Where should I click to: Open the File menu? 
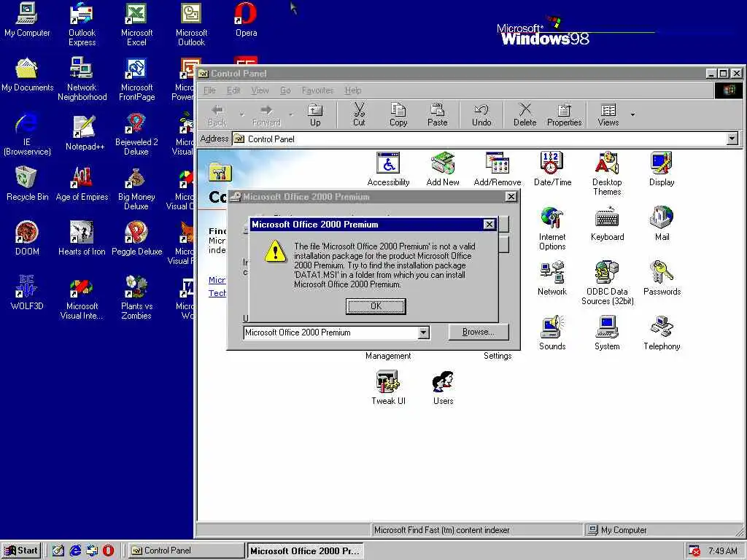click(209, 90)
